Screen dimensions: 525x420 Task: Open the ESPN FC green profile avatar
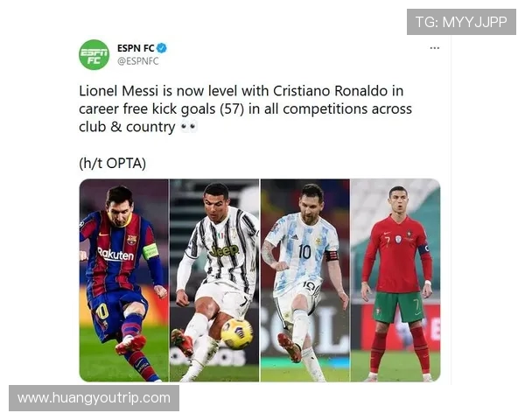coord(94,54)
